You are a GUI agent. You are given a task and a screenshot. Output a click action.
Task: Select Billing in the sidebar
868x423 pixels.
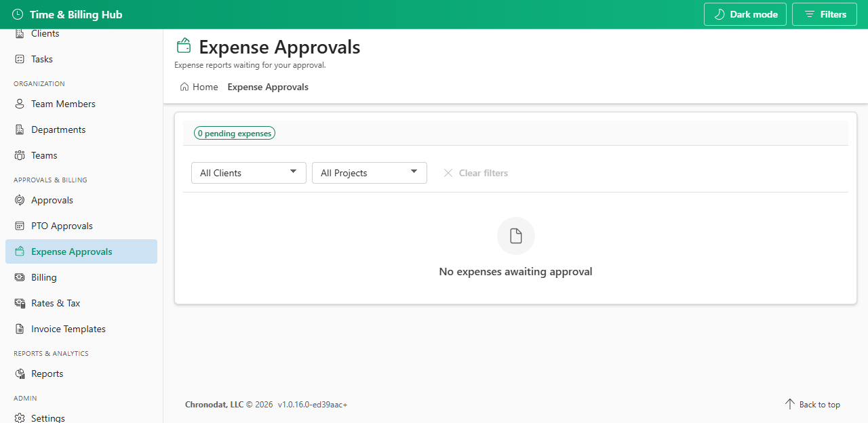tap(81, 277)
